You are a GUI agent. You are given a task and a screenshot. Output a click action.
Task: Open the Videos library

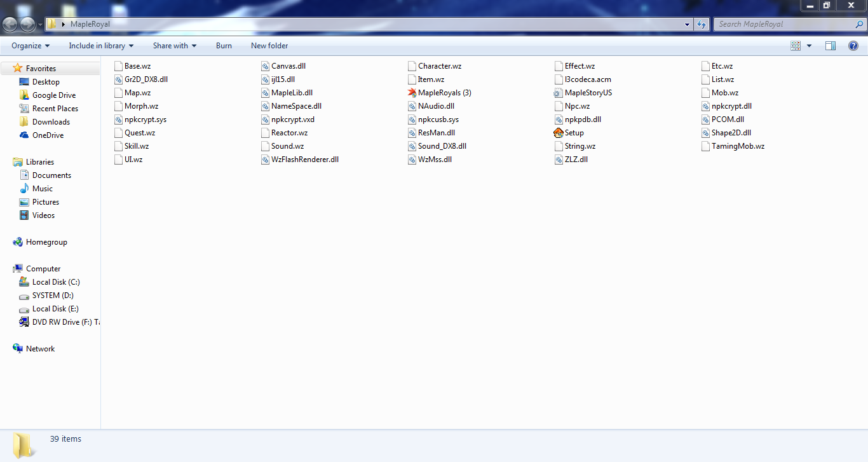tap(43, 215)
